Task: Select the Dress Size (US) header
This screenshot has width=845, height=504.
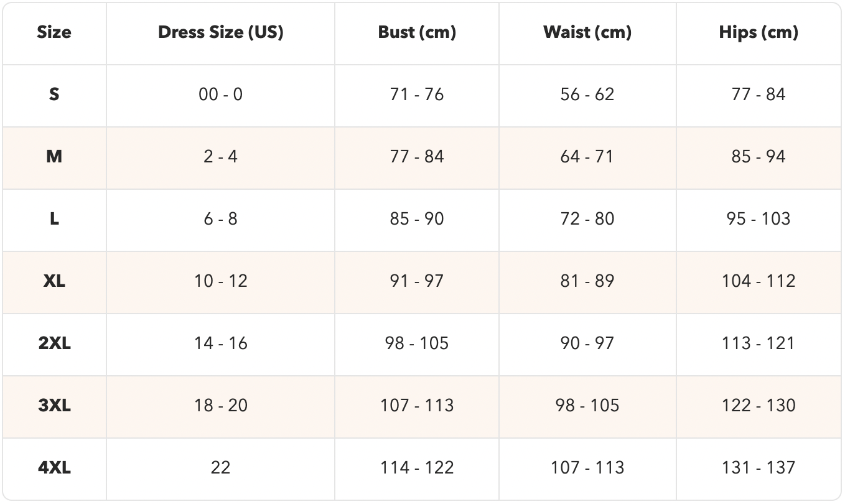Action: 220,32
